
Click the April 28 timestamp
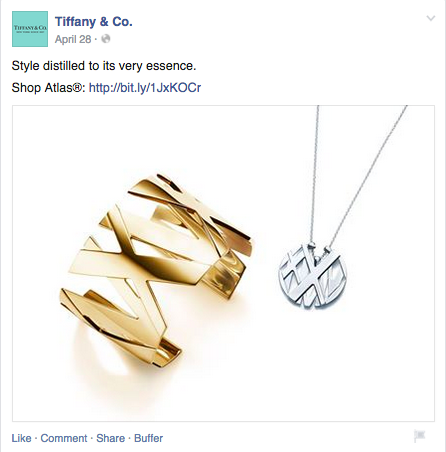[73, 39]
